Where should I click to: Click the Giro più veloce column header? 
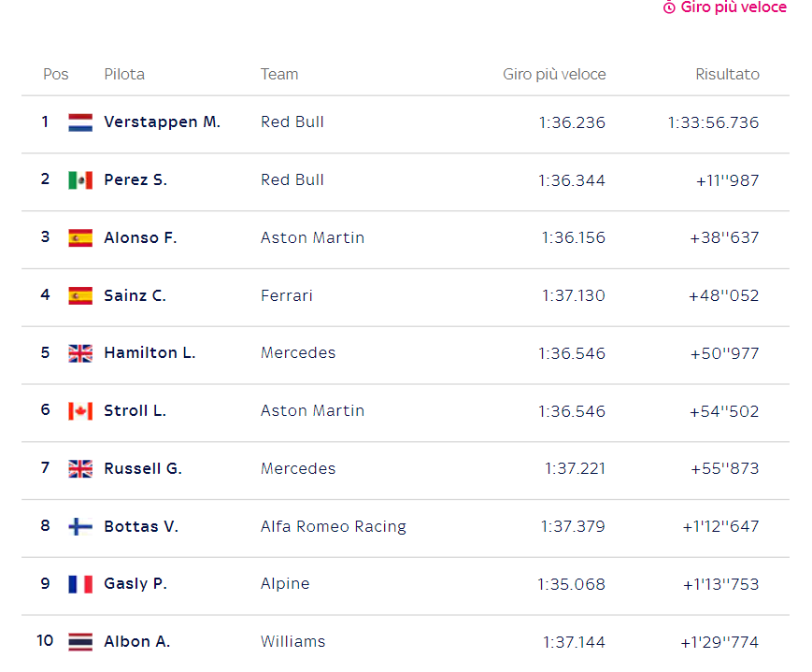554,75
